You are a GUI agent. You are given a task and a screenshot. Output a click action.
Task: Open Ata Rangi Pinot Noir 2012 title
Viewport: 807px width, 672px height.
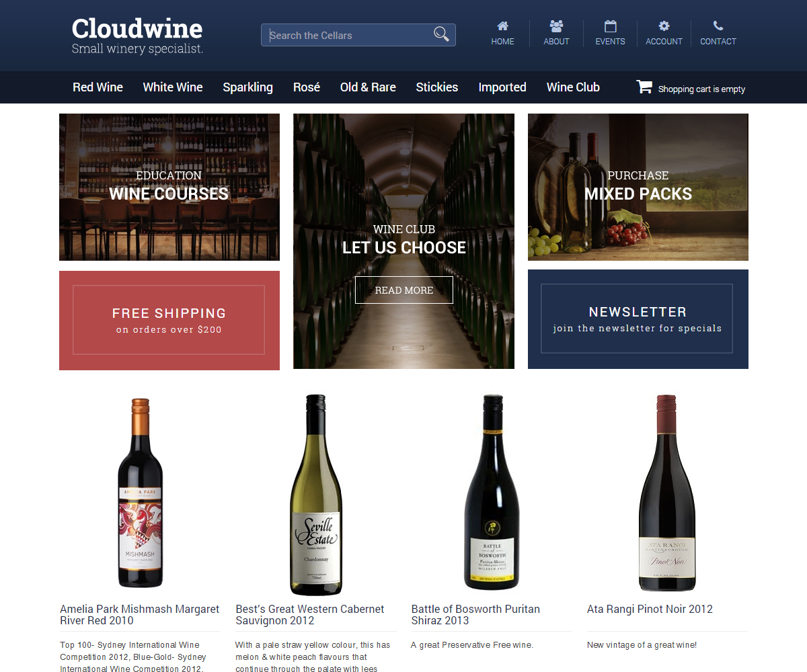650,610
